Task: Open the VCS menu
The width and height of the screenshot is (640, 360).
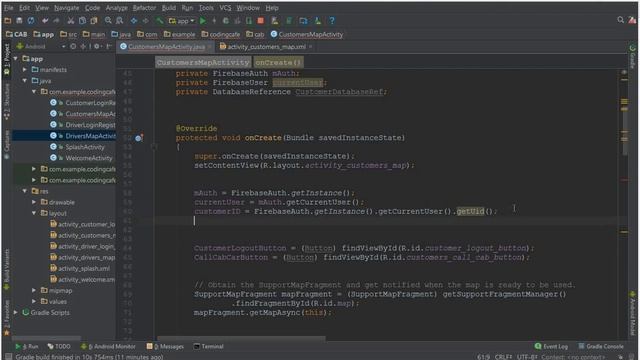Action: click(225, 8)
